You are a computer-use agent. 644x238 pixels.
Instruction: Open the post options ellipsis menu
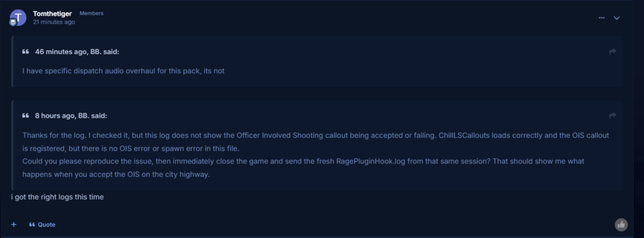click(x=601, y=17)
